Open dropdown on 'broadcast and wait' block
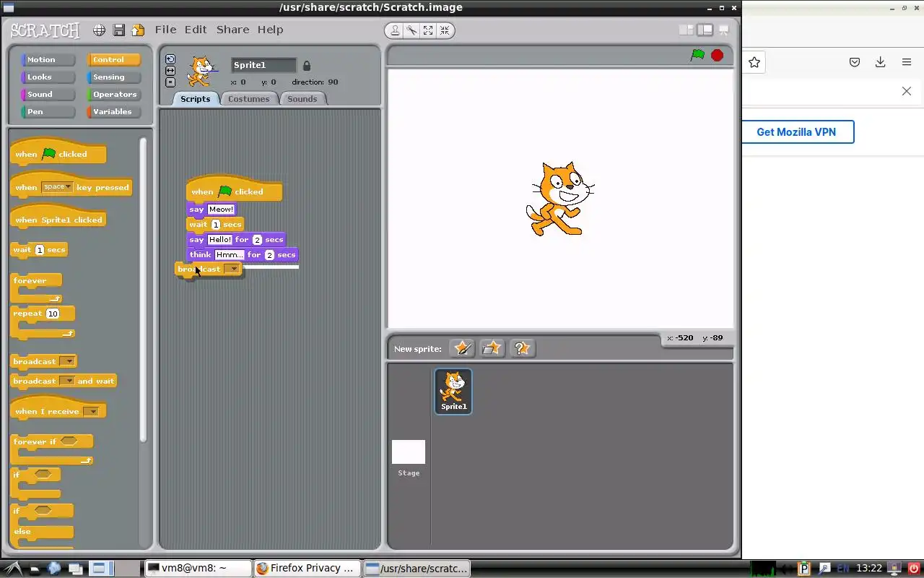924x578 pixels. click(67, 381)
